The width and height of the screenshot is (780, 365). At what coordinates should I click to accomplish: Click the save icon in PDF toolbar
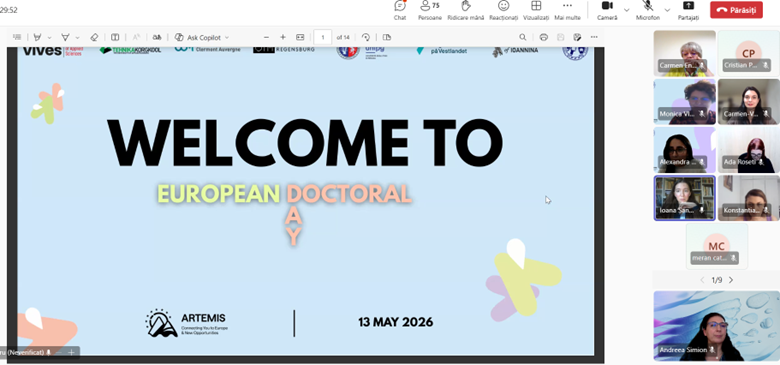coord(561,37)
